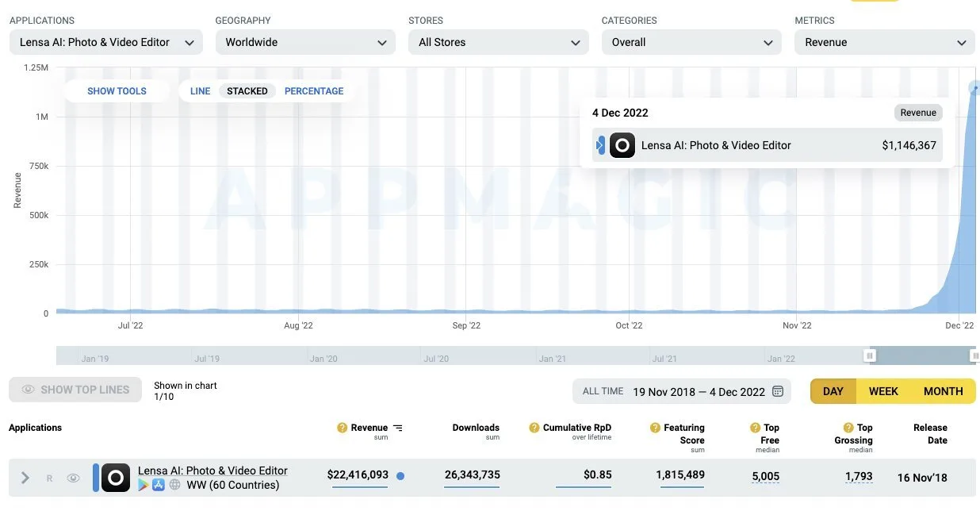The width and height of the screenshot is (980, 511).
Task: Click the $0.85 cumulative RpD value
Action: click(x=596, y=475)
